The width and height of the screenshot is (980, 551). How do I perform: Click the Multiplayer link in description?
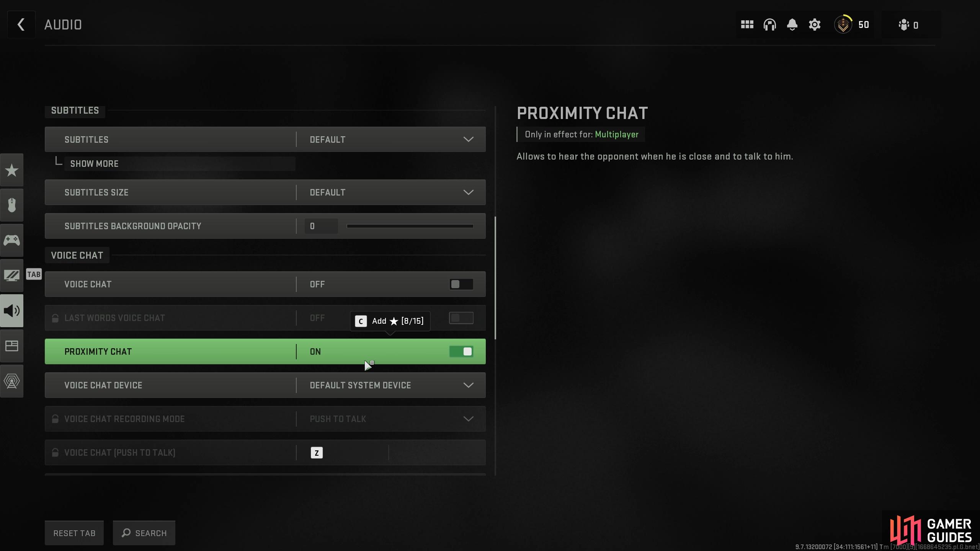pos(617,135)
